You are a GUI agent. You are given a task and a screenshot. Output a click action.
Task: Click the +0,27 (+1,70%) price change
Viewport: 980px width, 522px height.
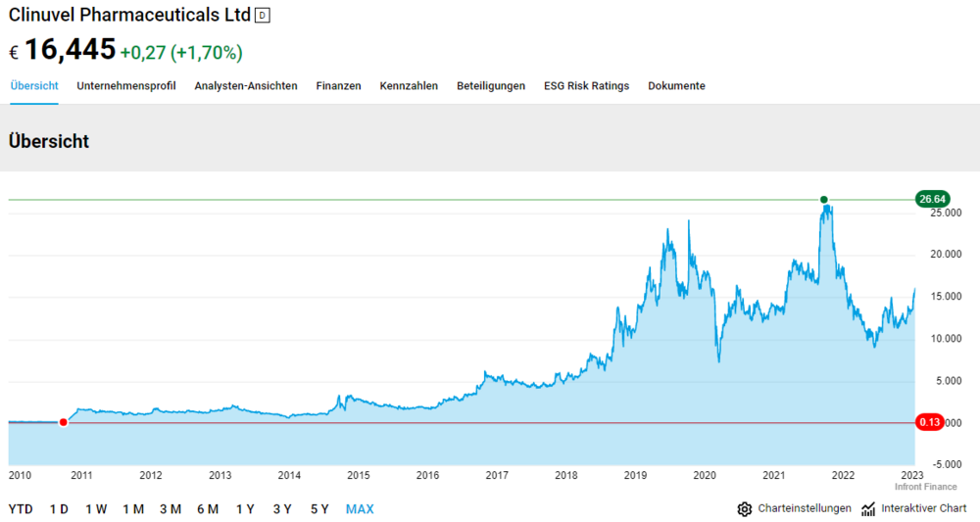[181, 53]
